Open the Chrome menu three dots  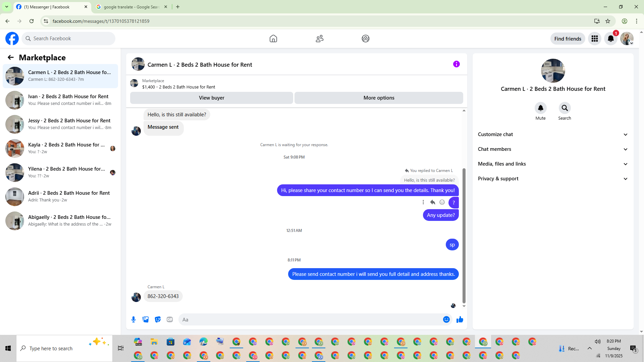point(637,21)
